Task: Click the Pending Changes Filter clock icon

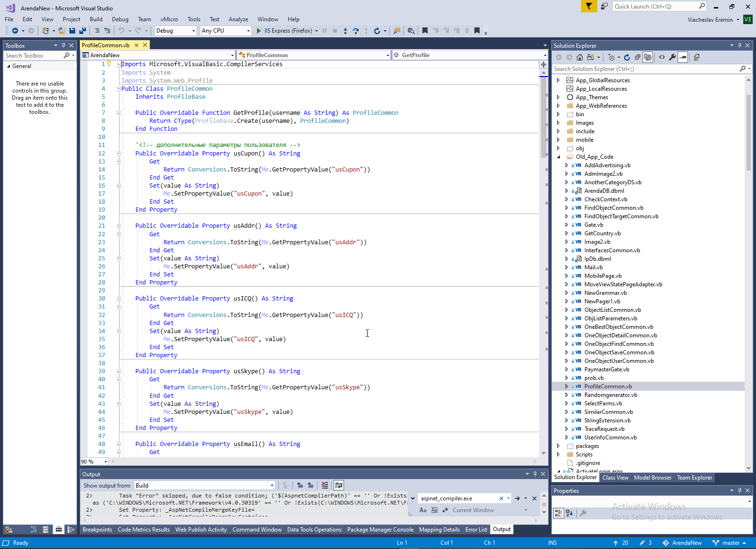Action: coord(611,57)
